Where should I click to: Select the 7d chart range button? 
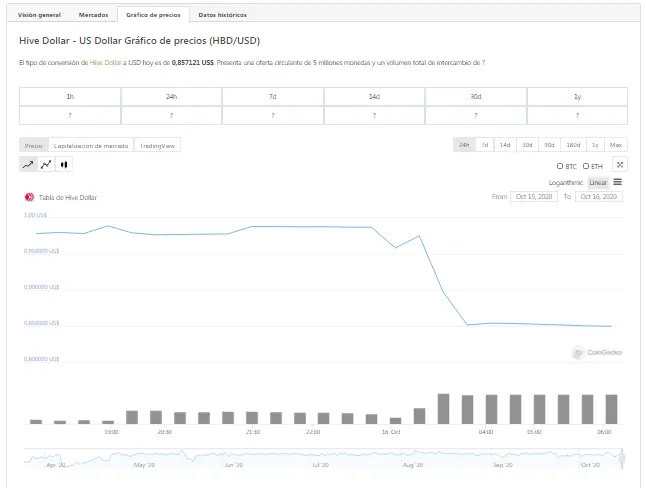[x=485, y=145]
